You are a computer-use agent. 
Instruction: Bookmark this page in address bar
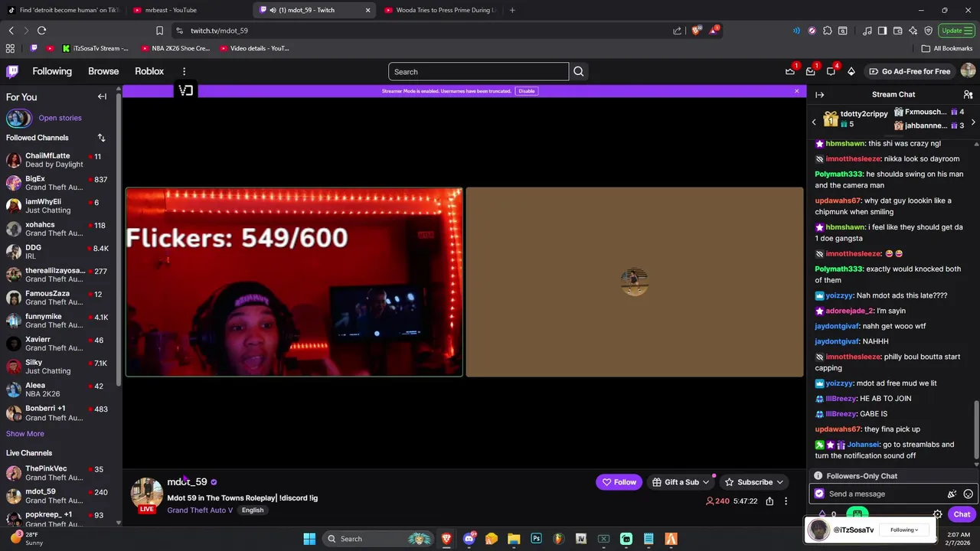[x=159, y=31]
